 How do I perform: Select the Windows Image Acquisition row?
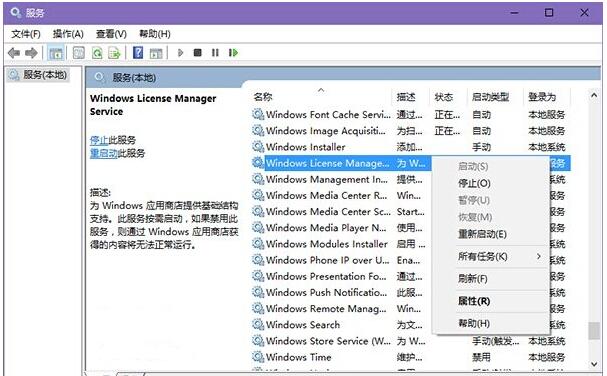coord(411,130)
